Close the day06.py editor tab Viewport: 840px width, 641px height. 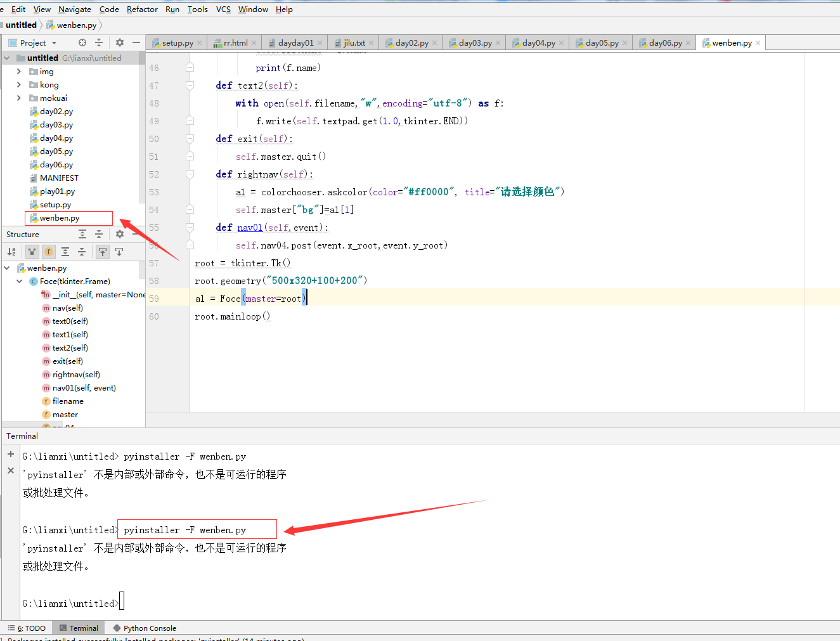(688, 43)
